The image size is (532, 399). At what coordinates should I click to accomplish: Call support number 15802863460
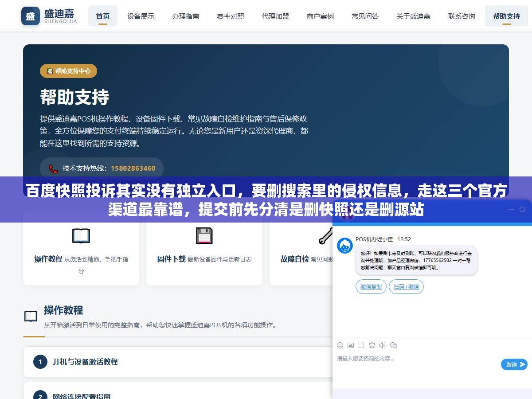click(x=133, y=168)
